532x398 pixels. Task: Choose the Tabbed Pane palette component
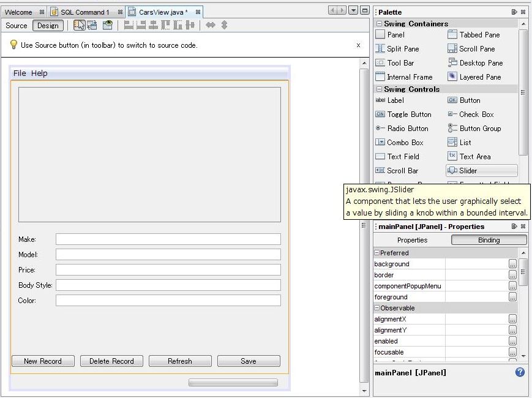pyautogui.click(x=479, y=35)
